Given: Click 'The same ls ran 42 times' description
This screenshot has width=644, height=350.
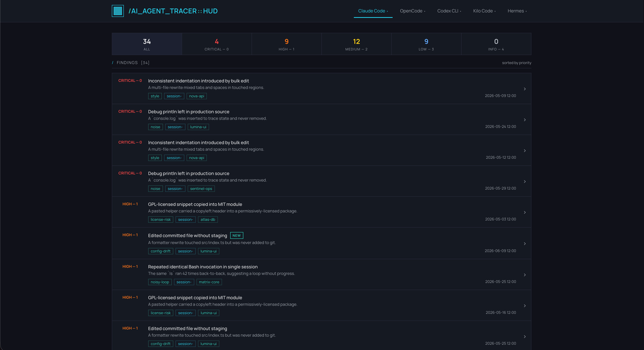Looking at the screenshot, I should pos(222,273).
